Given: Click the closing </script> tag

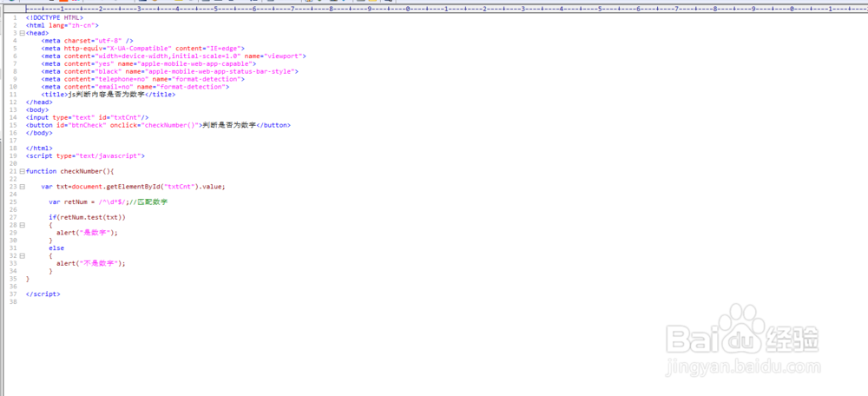Looking at the screenshot, I should point(43,294).
